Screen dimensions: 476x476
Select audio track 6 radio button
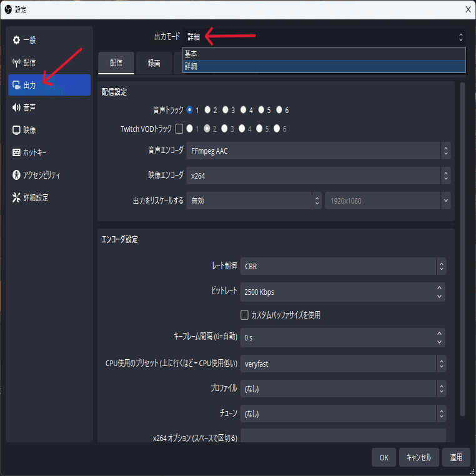279,109
